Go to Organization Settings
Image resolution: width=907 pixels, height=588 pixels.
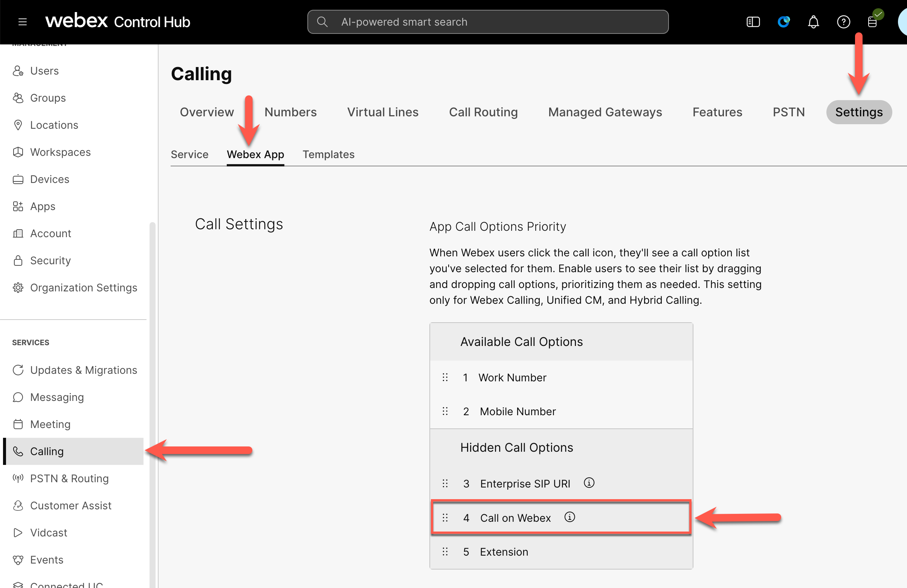pyautogui.click(x=84, y=288)
